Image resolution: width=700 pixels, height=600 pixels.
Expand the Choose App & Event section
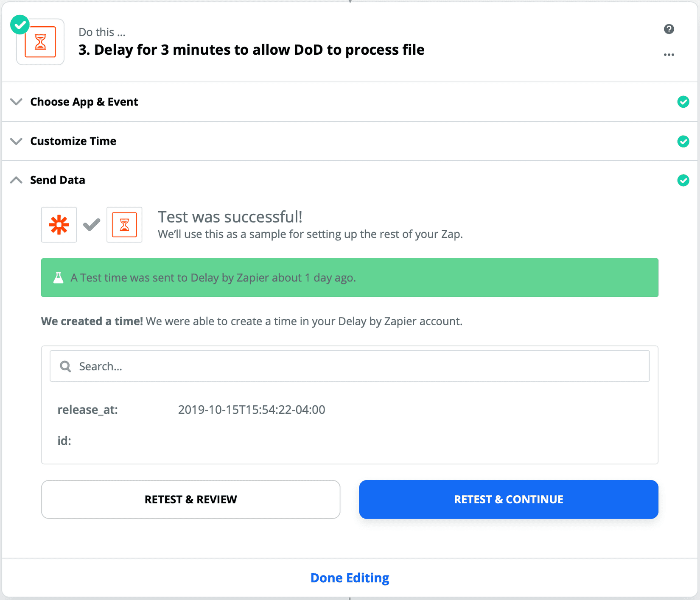[x=84, y=102]
